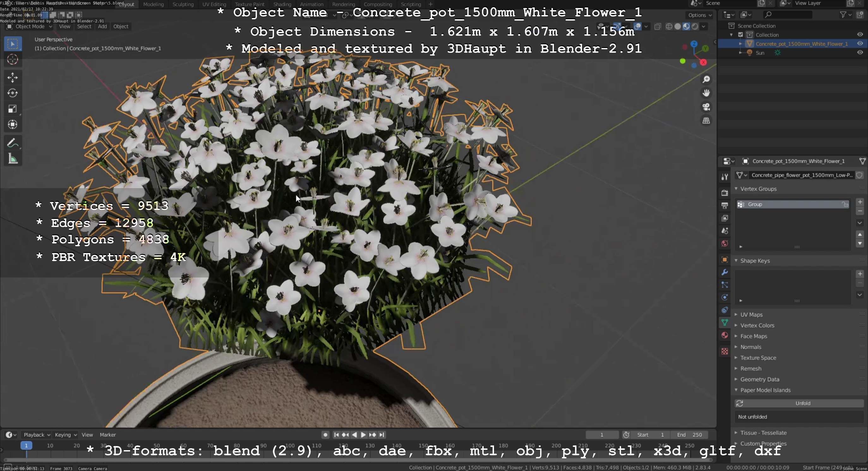Activate the 3D Cursor tool
The height and width of the screenshot is (471, 868).
coord(13,60)
